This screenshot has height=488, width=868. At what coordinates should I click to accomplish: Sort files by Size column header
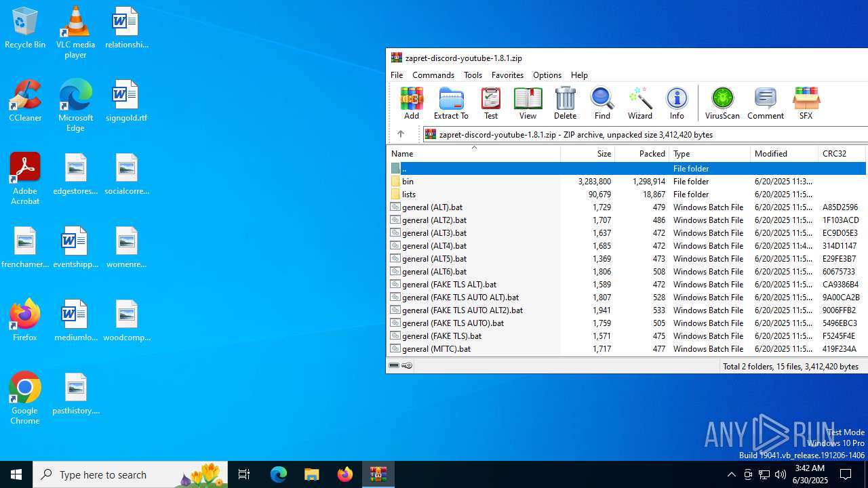click(588, 153)
